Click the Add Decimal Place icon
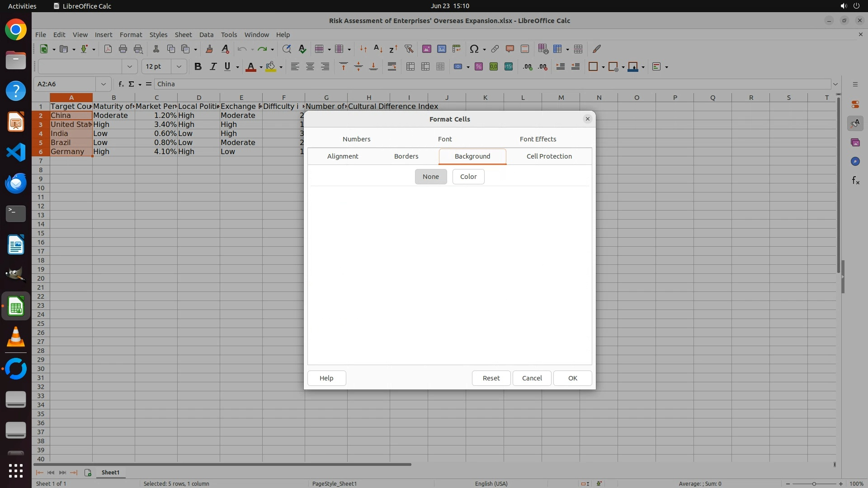 pyautogui.click(x=527, y=66)
